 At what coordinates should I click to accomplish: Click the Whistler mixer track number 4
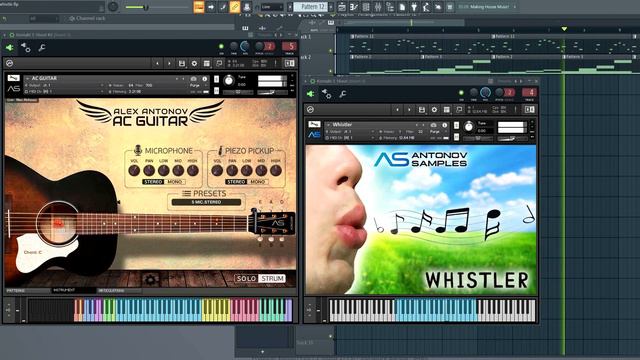coord(529,93)
